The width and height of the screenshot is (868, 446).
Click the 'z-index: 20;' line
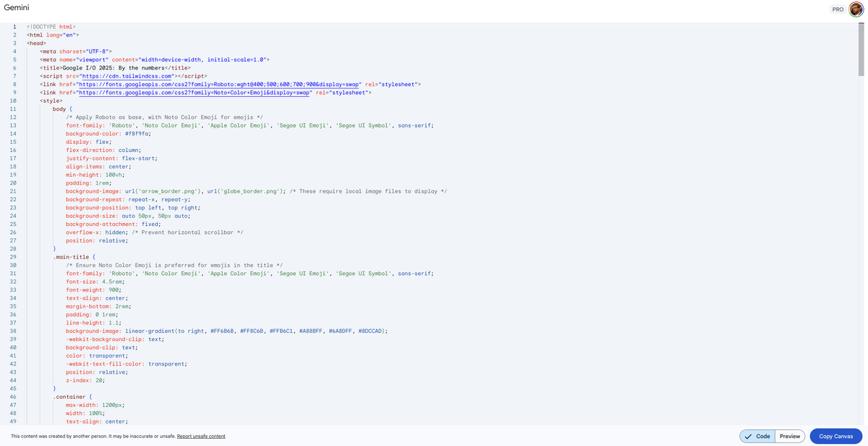pyautogui.click(x=85, y=380)
